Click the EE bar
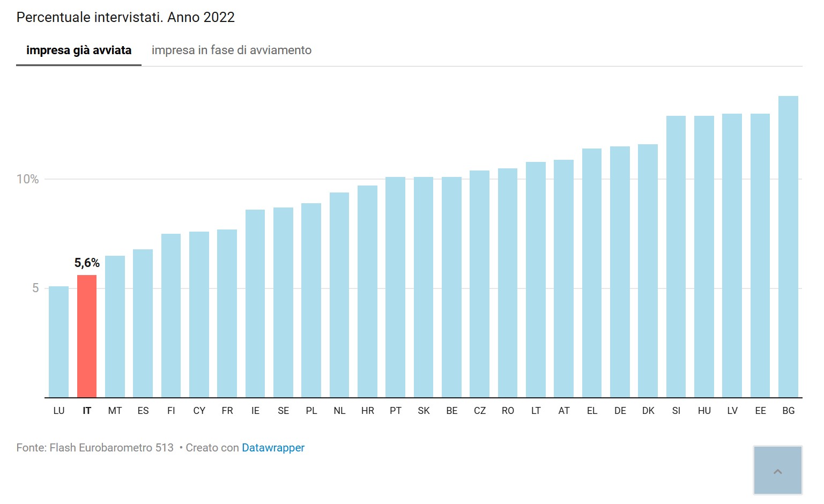The height and width of the screenshot is (504, 824). (x=760, y=256)
